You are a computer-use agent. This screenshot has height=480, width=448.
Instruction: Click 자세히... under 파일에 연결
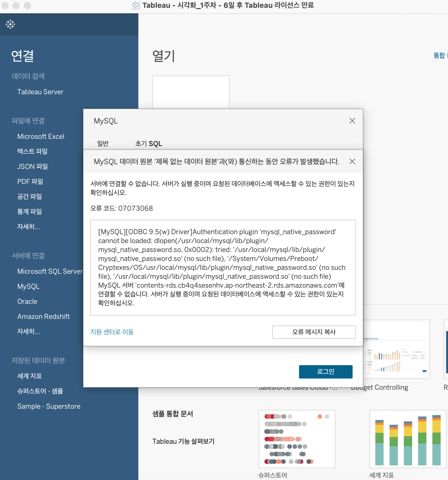point(28,227)
